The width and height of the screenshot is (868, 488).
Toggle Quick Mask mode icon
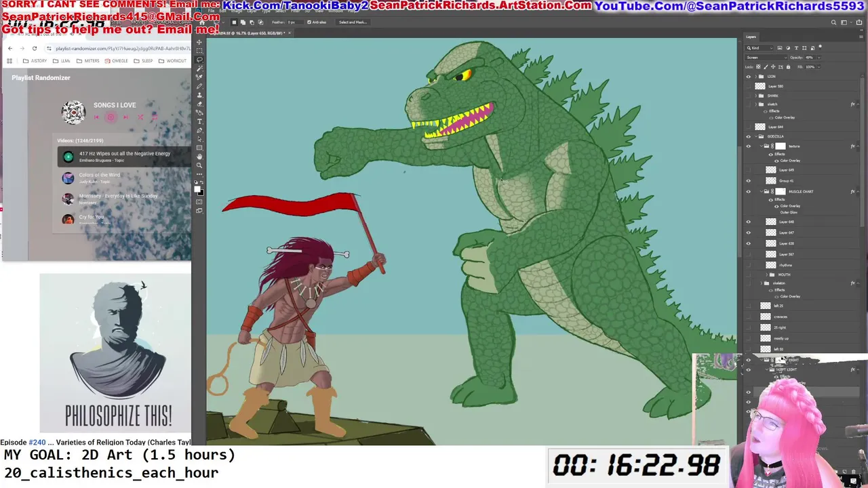click(x=199, y=202)
